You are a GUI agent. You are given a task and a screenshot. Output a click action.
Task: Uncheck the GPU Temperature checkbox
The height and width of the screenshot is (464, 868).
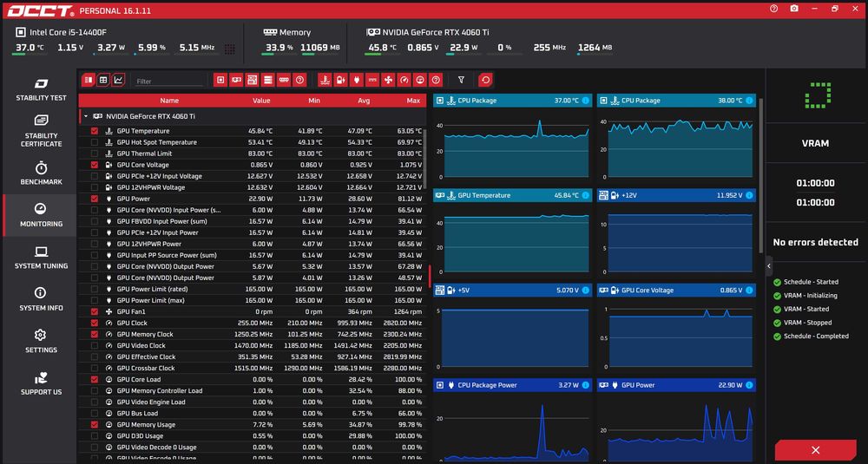[94, 131]
